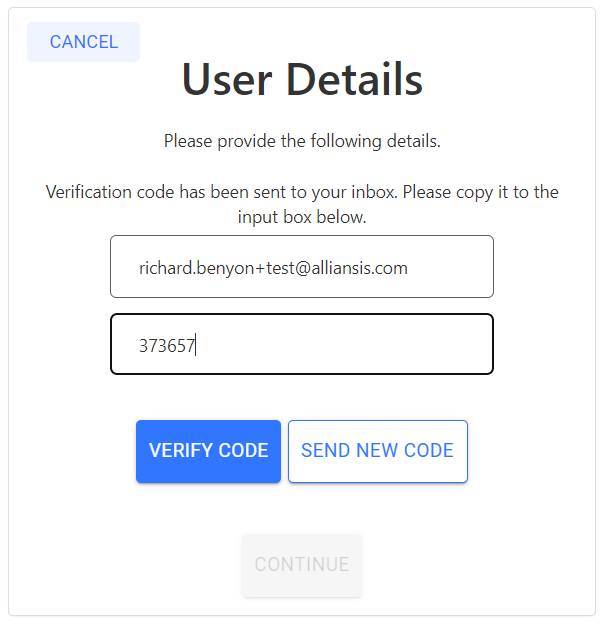Click the CANCEL button
Screen dimensions: 606x634
[83, 42]
